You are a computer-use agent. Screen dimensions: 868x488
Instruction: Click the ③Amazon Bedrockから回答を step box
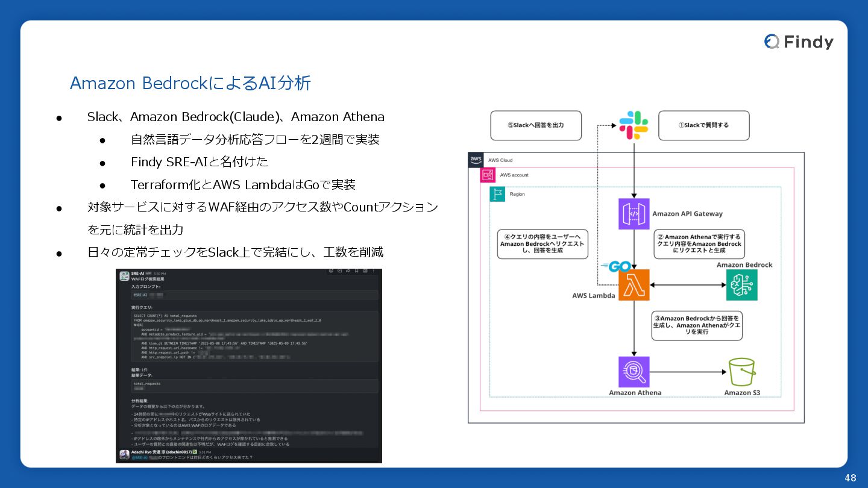(x=697, y=326)
